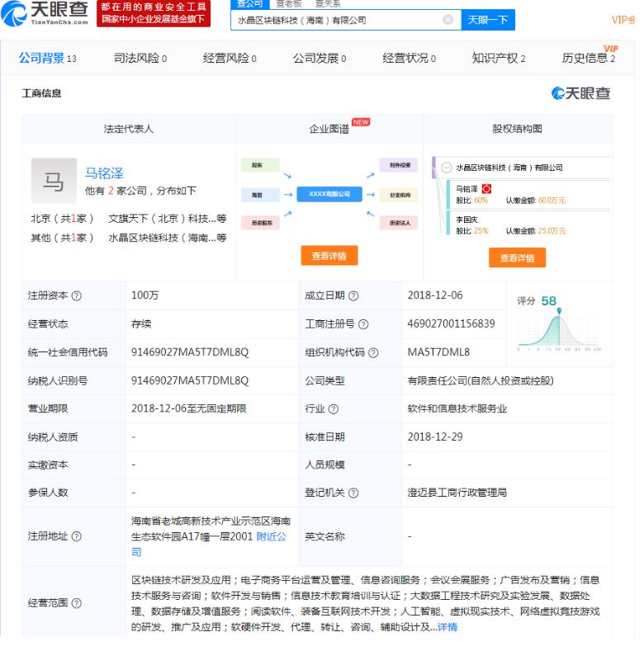Click the 企业图谱 column header
Screen dimensions: 644x651
[x=329, y=129]
